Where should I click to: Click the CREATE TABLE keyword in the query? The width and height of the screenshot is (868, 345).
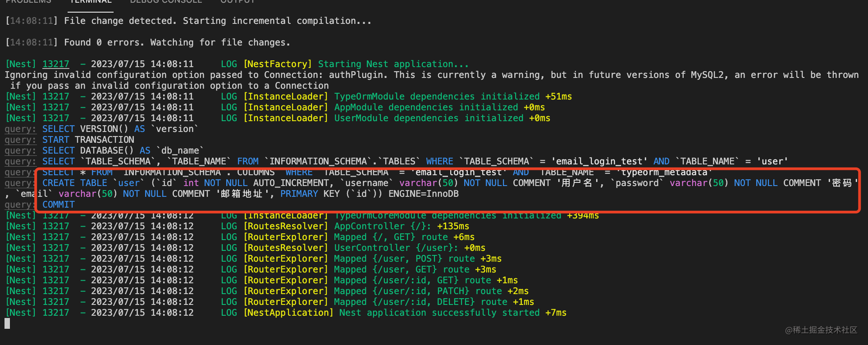click(75, 183)
